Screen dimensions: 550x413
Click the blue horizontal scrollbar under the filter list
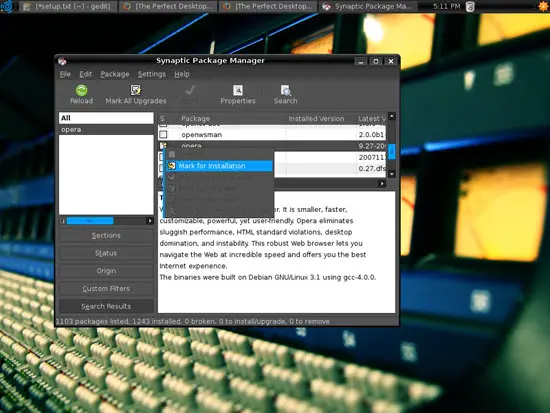pyautogui.click(x=90, y=221)
